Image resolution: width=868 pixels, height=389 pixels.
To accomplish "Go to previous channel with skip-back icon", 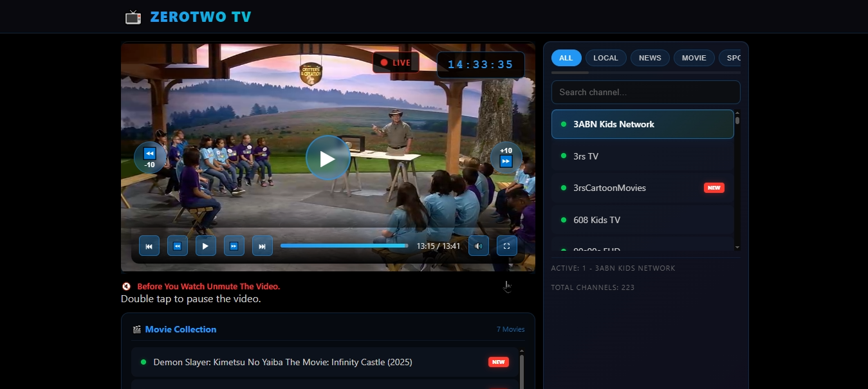I will [149, 246].
